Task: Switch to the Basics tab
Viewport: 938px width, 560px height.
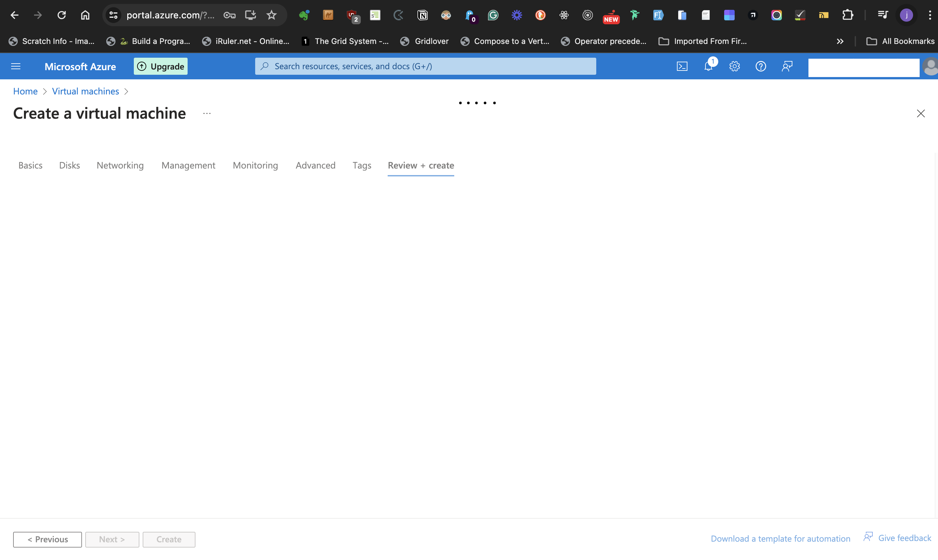Action: [x=30, y=165]
